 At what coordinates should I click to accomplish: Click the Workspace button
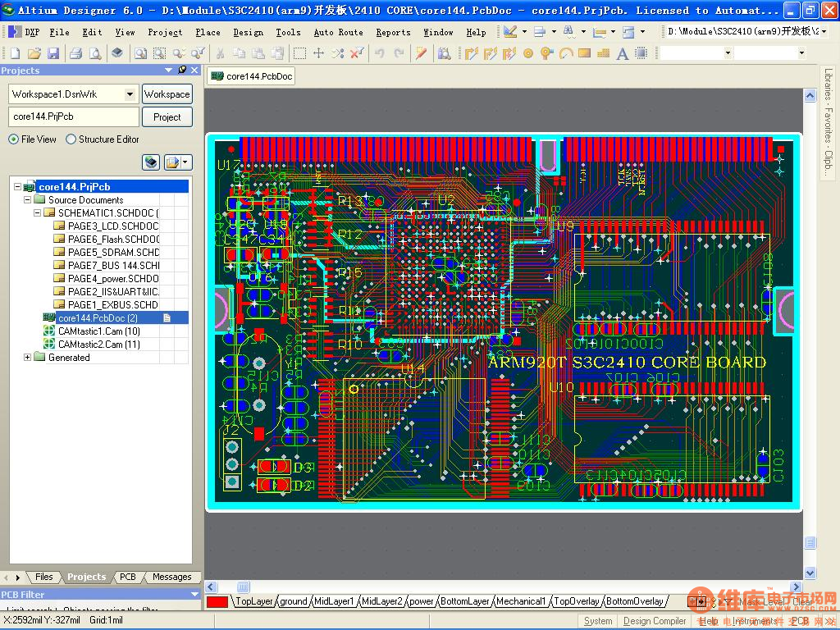(167, 94)
